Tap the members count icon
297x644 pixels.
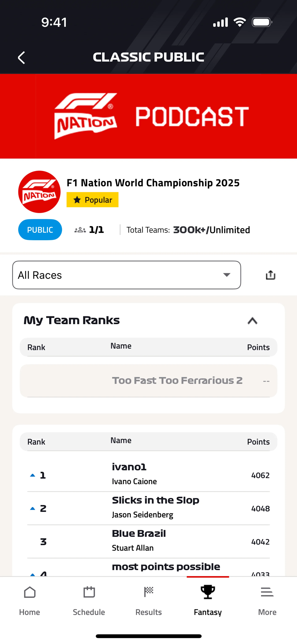(80, 230)
